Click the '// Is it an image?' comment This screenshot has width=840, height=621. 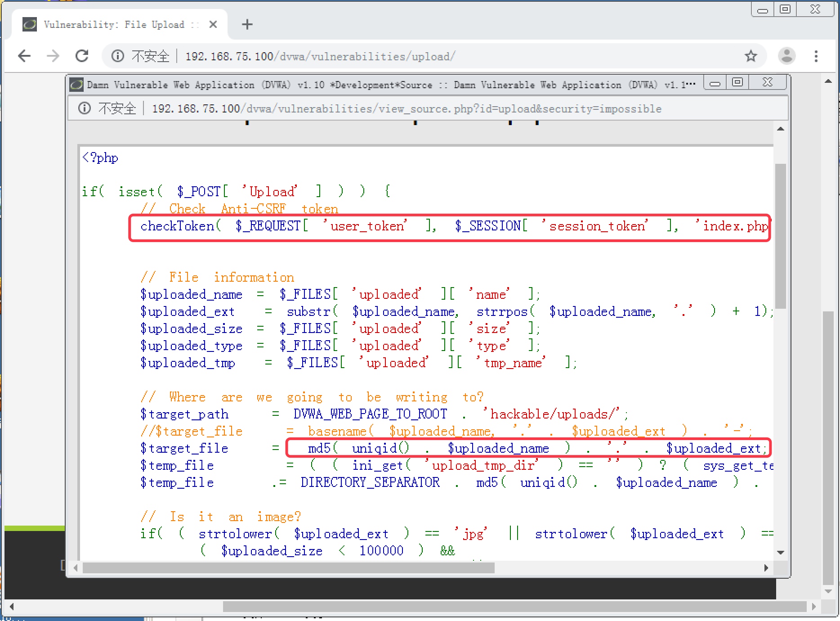(x=220, y=517)
